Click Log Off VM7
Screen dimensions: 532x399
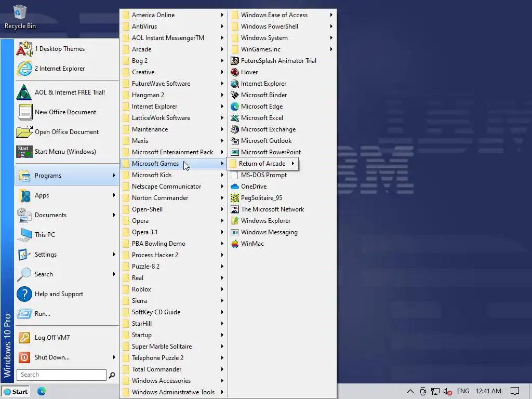67,338
